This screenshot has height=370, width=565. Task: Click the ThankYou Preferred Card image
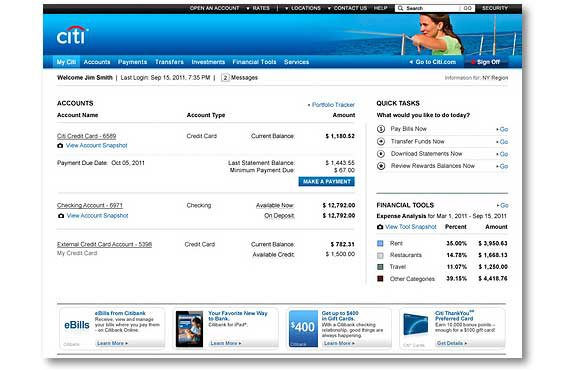click(x=415, y=324)
